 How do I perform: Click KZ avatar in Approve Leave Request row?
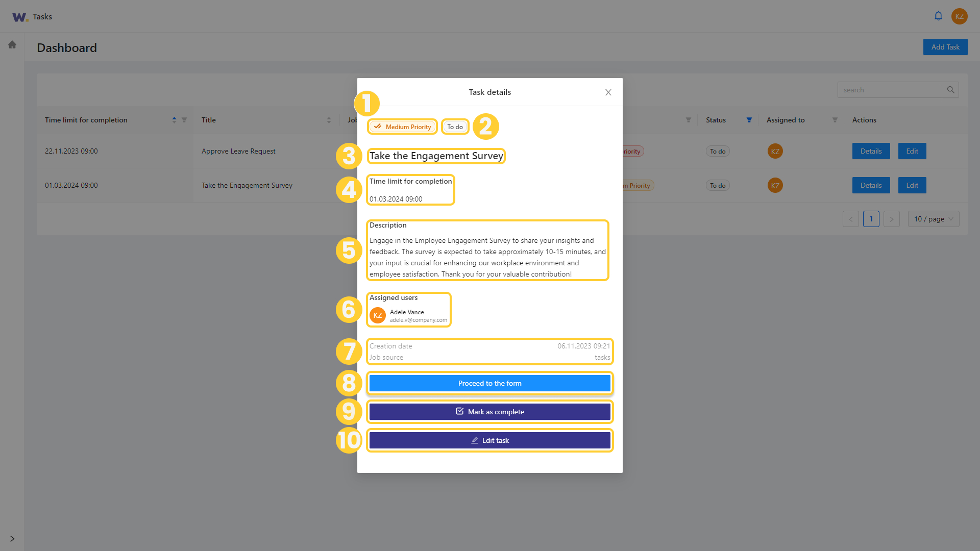click(x=775, y=151)
